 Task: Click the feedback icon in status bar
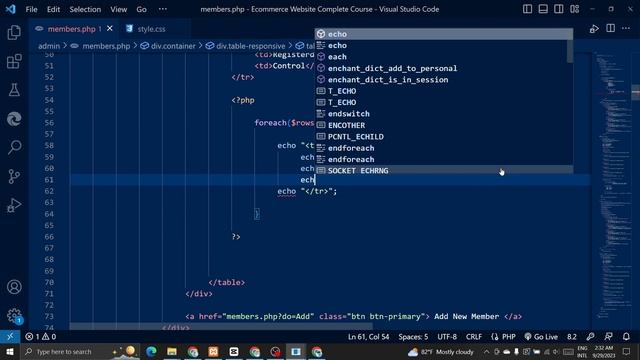pos(608,337)
